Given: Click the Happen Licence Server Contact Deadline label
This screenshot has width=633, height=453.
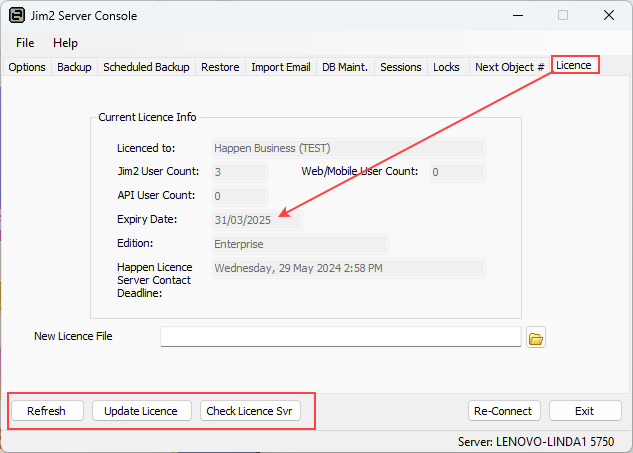Looking at the screenshot, I should click(155, 280).
